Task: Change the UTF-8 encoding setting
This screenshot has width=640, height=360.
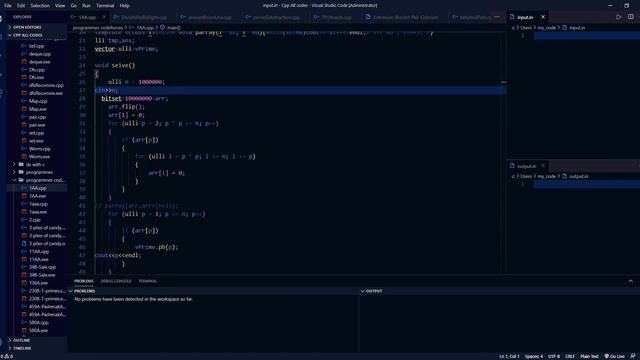Action: pyautogui.click(x=554, y=356)
